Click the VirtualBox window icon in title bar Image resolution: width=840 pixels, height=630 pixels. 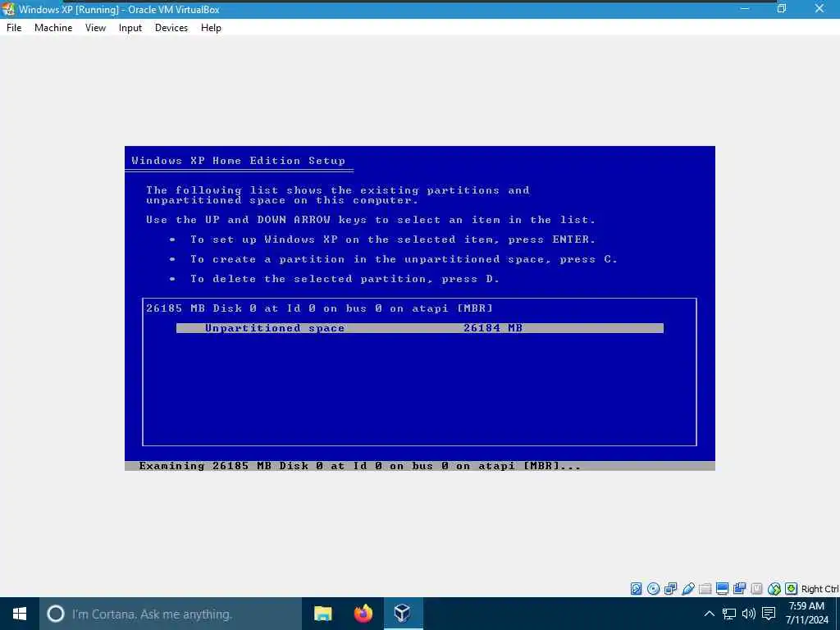(8, 9)
